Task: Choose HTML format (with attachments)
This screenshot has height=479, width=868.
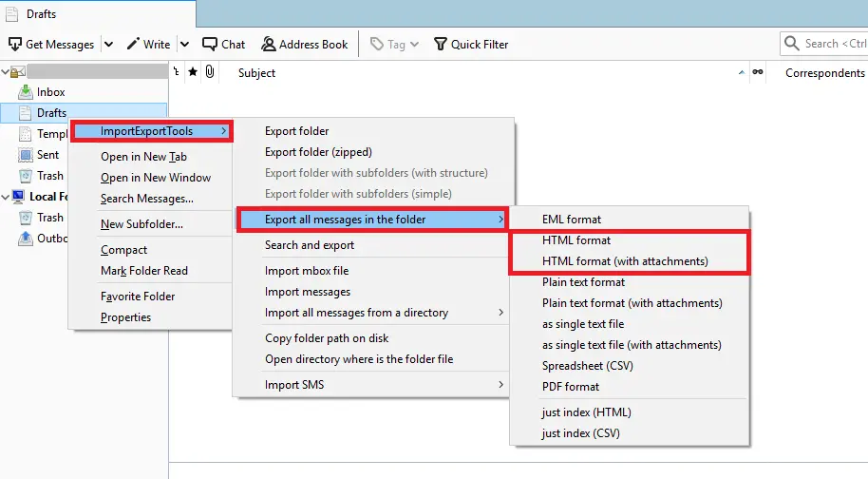Action: click(624, 261)
